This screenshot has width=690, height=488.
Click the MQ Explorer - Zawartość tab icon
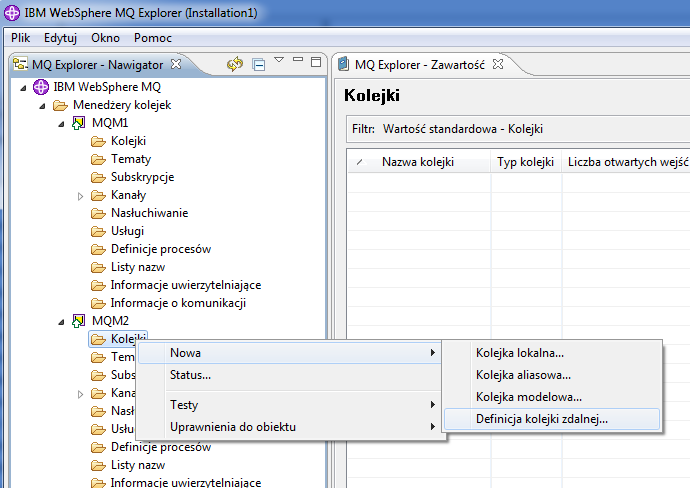tap(343, 64)
